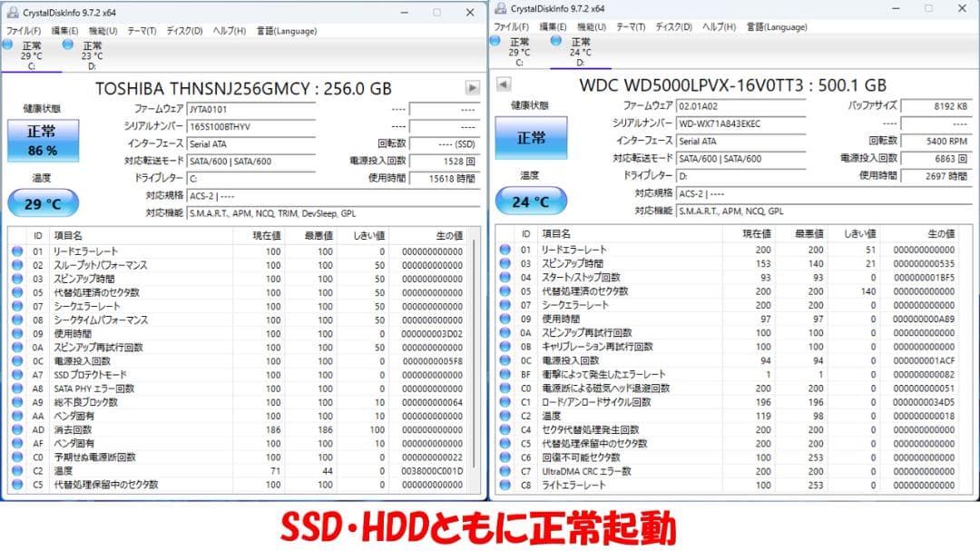The width and height of the screenshot is (980, 551).
Task: Click status icon for C1 ロード/アンロードサイクル回数
Action: (x=505, y=402)
